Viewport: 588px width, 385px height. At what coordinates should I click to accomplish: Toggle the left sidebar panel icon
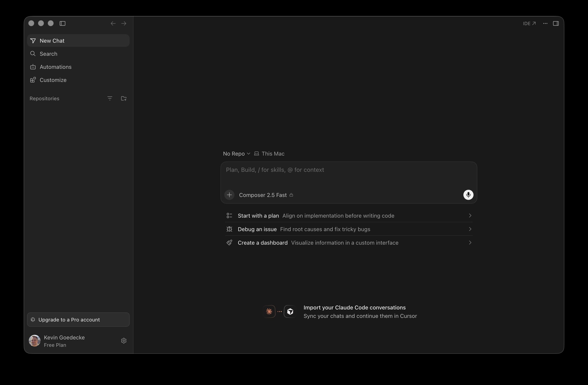(x=63, y=23)
